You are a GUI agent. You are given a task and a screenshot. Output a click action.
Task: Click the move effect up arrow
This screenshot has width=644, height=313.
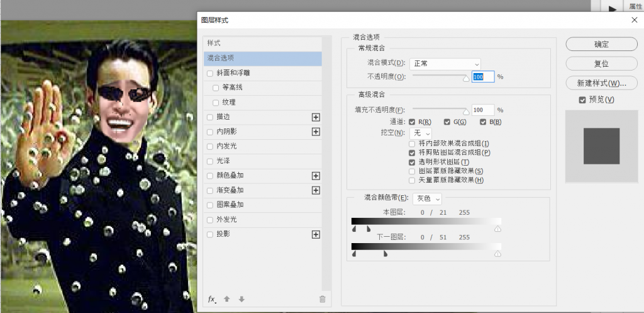227,299
